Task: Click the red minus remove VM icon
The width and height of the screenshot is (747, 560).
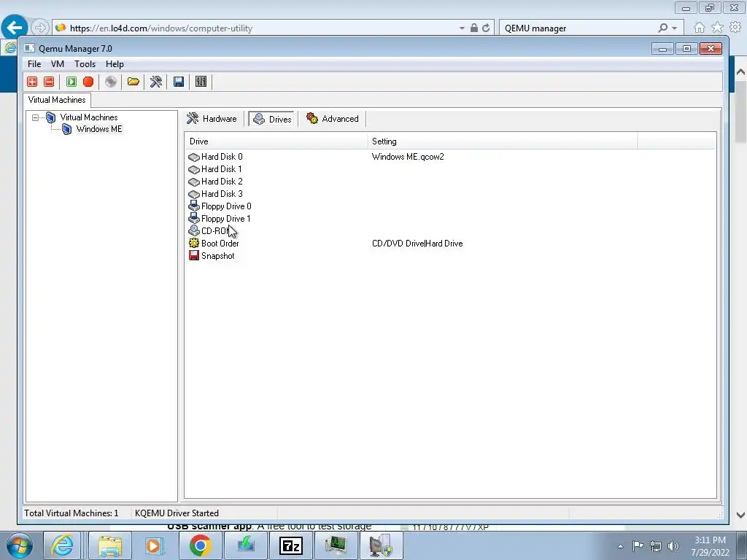Action: click(x=49, y=82)
